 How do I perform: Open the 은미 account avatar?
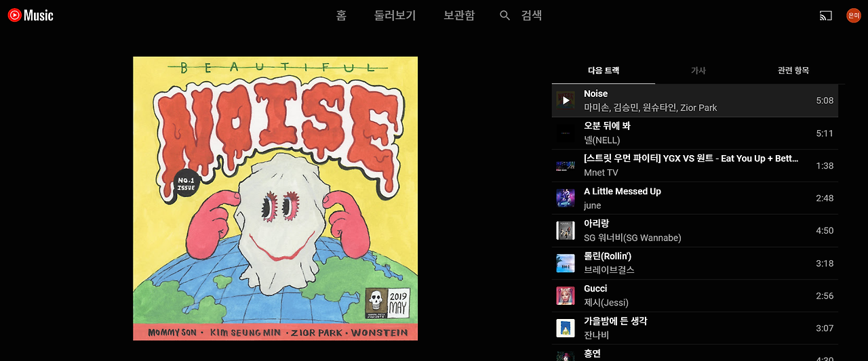pyautogui.click(x=853, y=15)
